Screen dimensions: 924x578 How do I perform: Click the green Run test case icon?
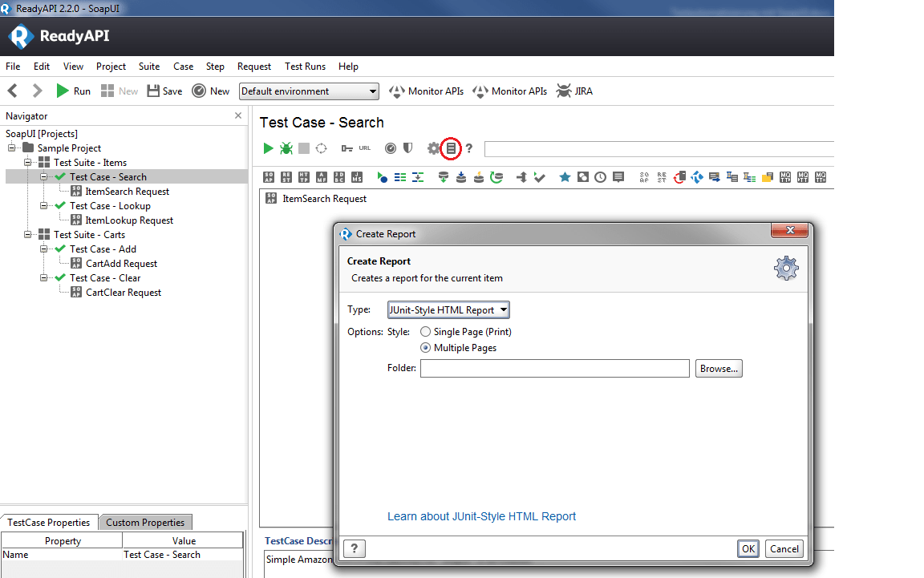269,148
